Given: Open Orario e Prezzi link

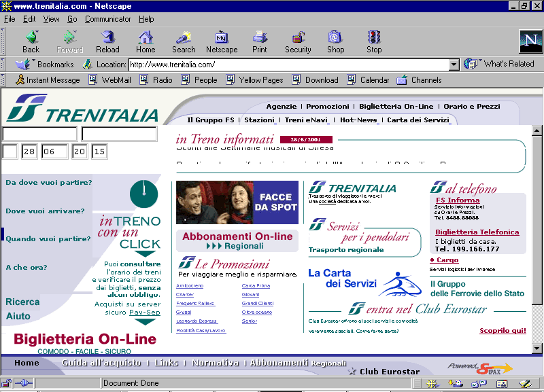Looking at the screenshot, I should (x=472, y=107).
